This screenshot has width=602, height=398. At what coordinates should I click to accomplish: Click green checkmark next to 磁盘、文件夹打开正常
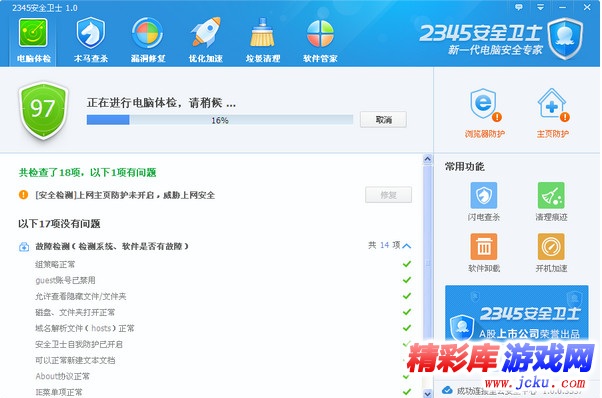(407, 312)
